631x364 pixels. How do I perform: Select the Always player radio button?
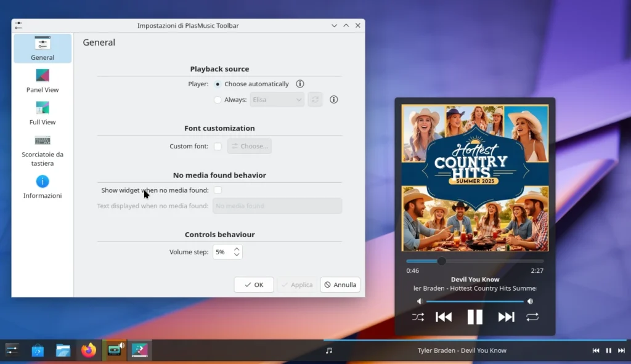(x=217, y=99)
